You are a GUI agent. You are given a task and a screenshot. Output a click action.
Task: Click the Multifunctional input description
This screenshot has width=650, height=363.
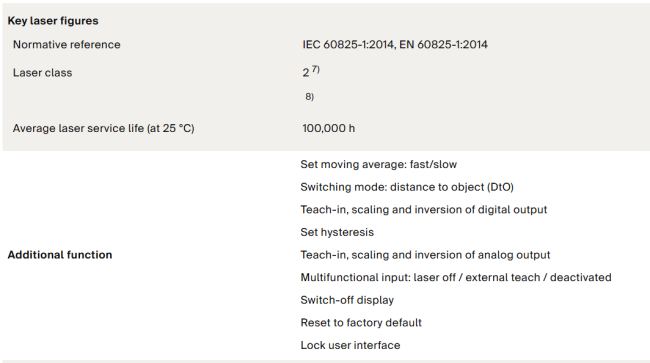point(456,277)
